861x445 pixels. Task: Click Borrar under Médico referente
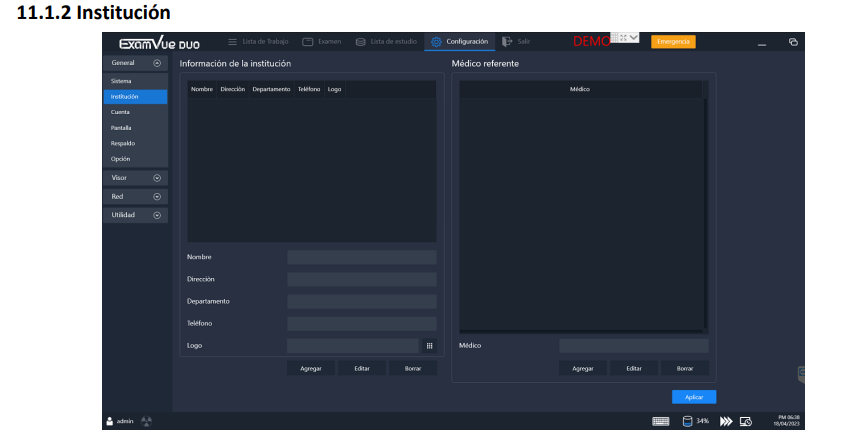[685, 368]
